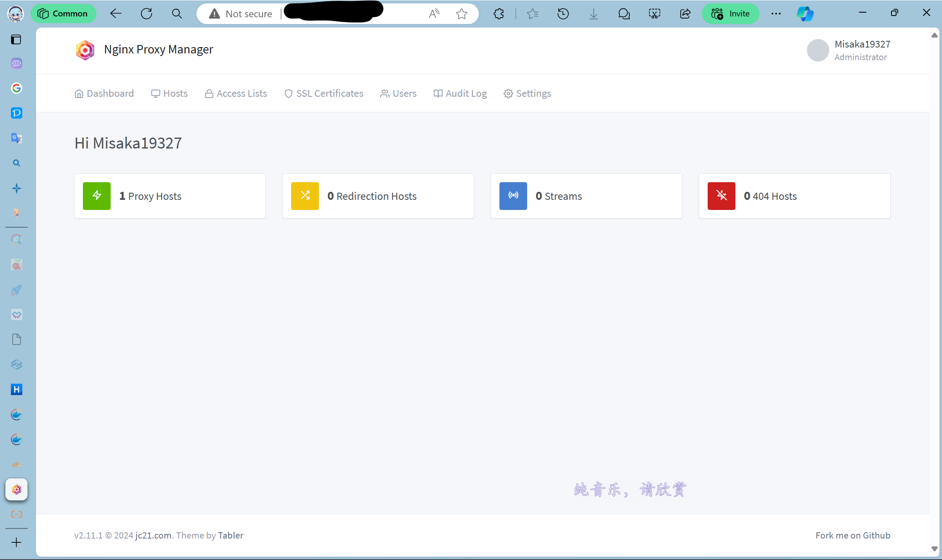Open the '0 Streams' card text
This screenshot has height=560, width=942.
point(559,196)
